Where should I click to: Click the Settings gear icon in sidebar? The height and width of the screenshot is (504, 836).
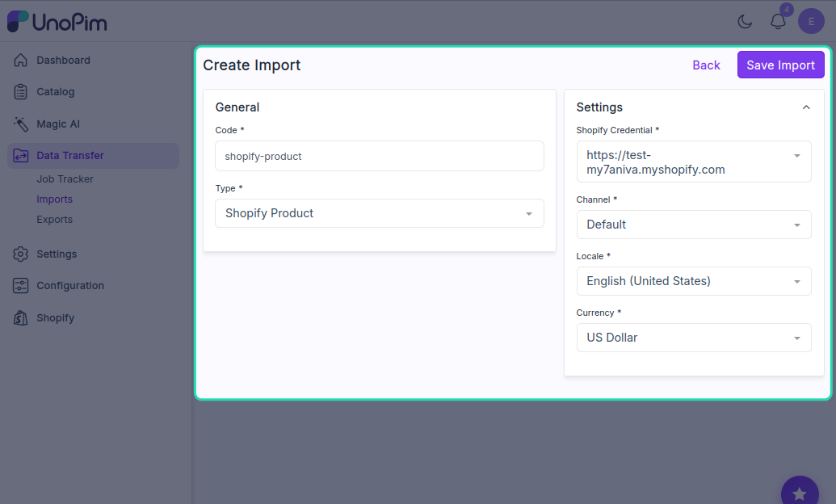(x=20, y=254)
